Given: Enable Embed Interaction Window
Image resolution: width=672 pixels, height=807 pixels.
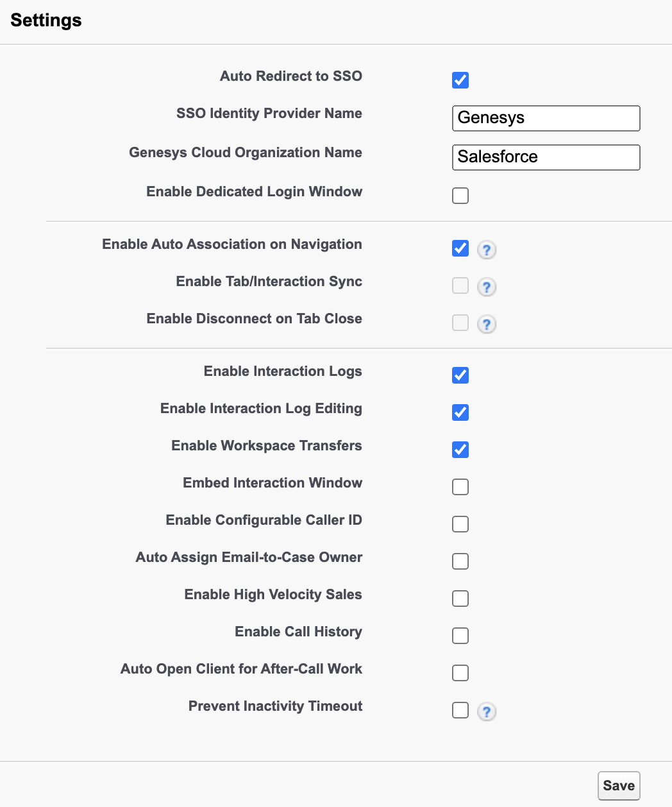Looking at the screenshot, I should [460, 487].
